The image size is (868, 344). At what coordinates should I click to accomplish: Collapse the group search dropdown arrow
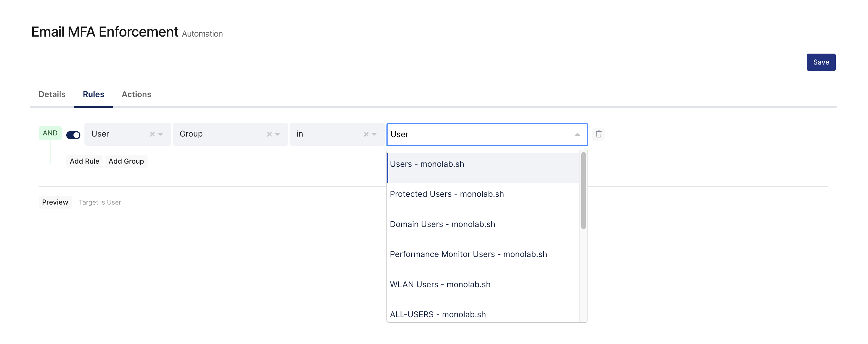click(x=577, y=135)
